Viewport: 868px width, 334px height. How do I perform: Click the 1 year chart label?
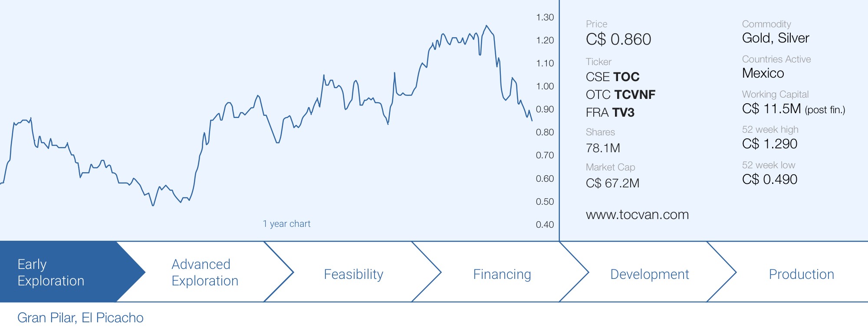(286, 224)
